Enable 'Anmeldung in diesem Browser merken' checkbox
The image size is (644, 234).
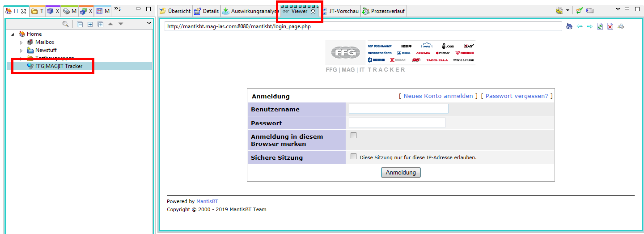[353, 136]
